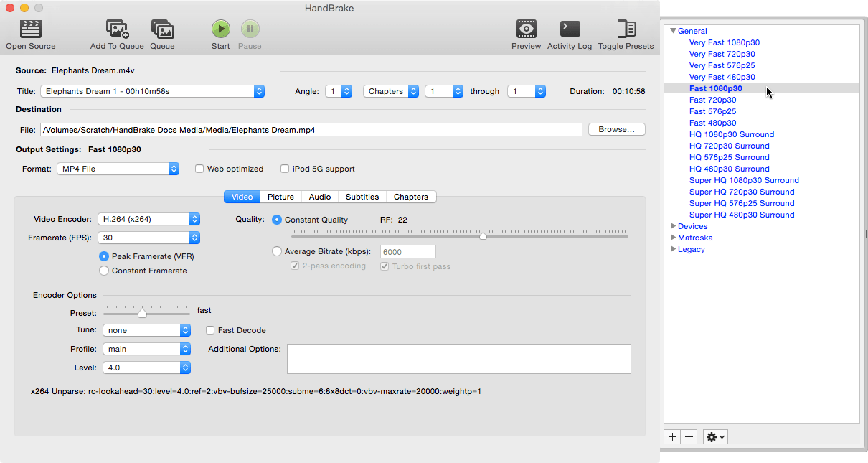Open the presets gear action menu
This screenshot has width=868, height=463.
(715, 436)
